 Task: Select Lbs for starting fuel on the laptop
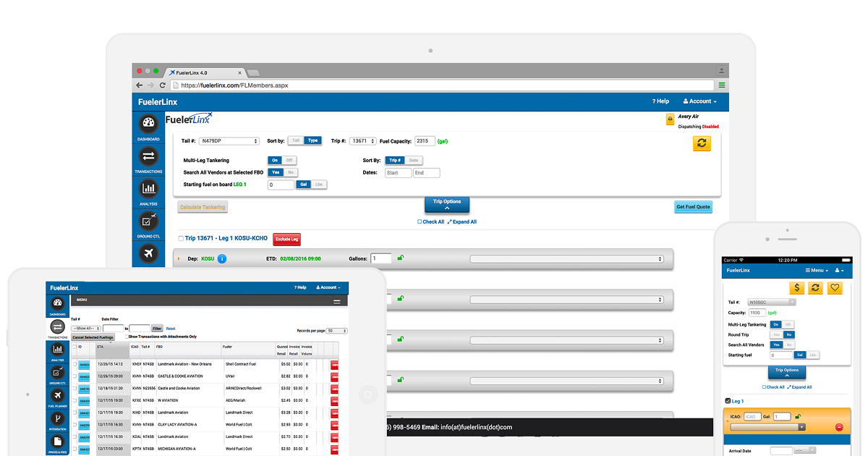tap(319, 185)
